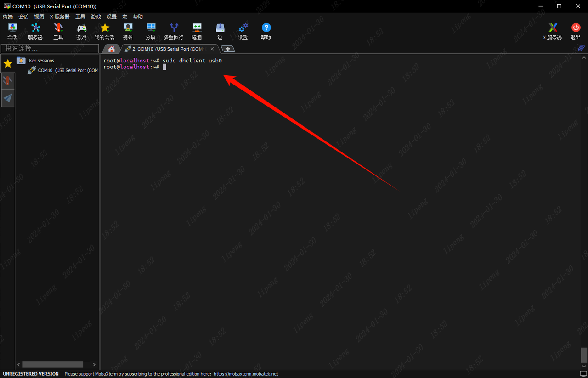The height and width of the screenshot is (378, 588).
Task: Open the paper plane Macros sidebar tab
Action: 8,98
